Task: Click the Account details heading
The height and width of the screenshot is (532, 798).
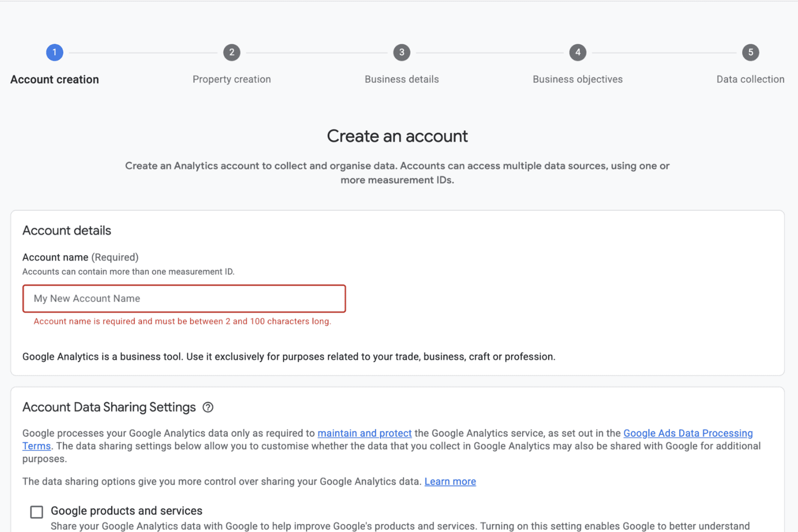Action: [x=67, y=230]
